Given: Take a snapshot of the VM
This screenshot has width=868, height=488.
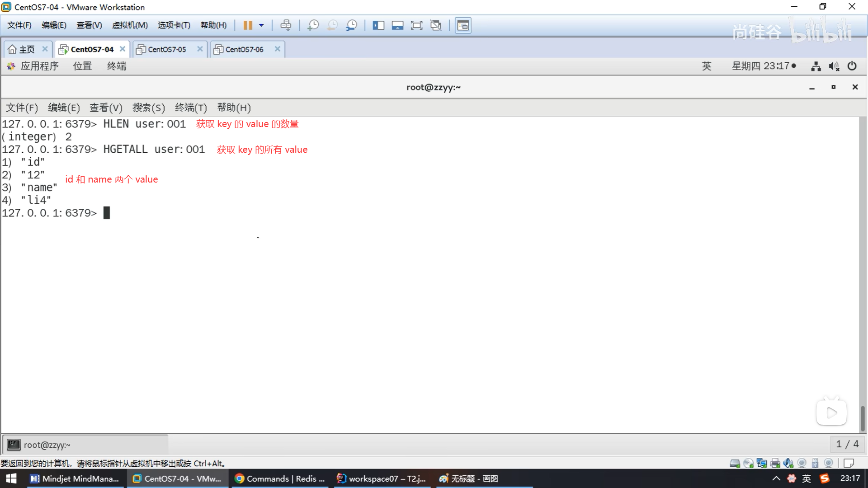Looking at the screenshot, I should point(313,25).
